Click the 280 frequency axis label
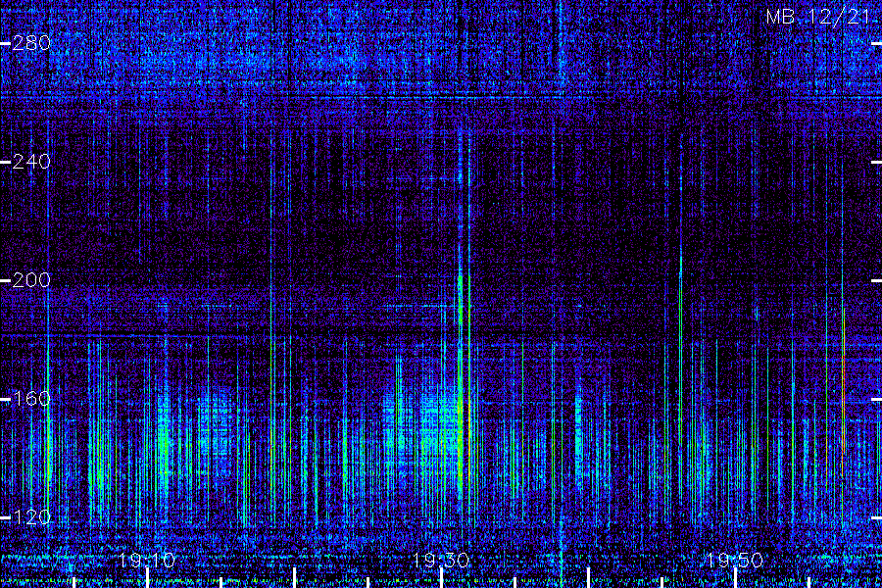This screenshot has height=588, width=882. [x=31, y=43]
